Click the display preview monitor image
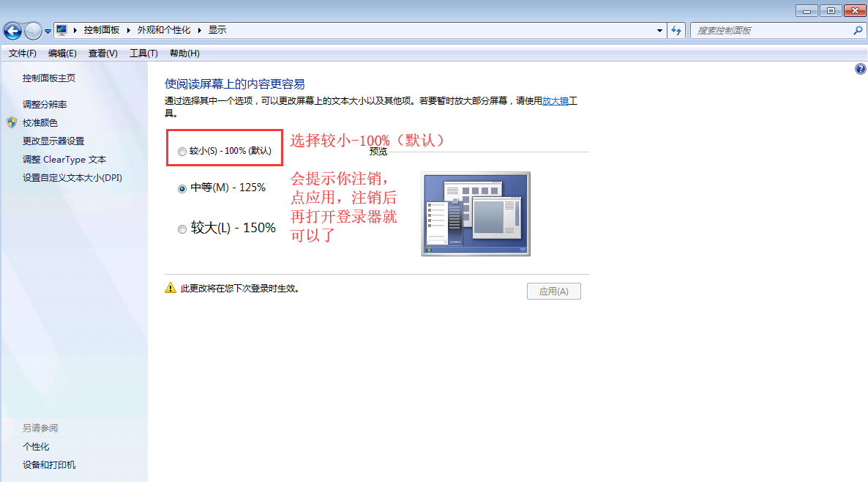Viewport: 868px width, 482px height. (x=476, y=214)
